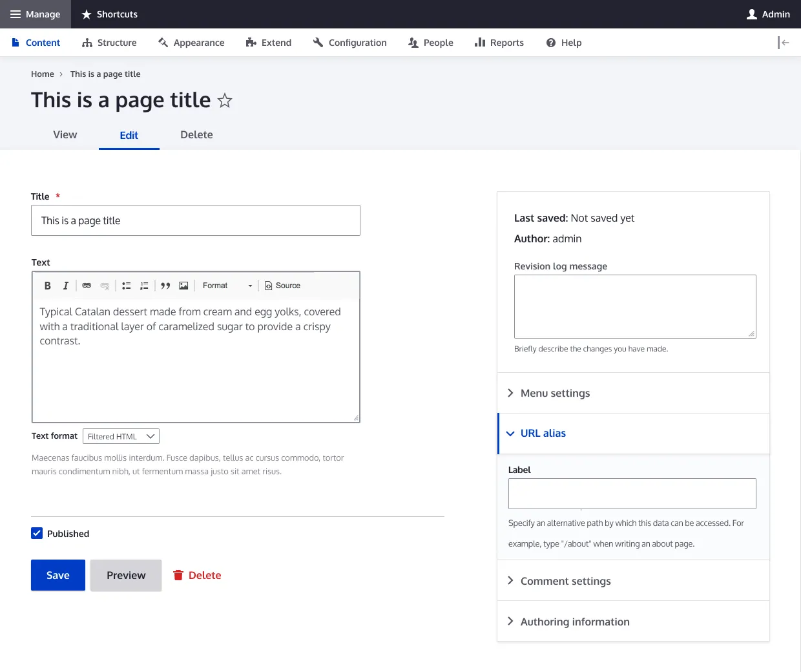Open the Extend section
801x672 pixels.
(269, 43)
